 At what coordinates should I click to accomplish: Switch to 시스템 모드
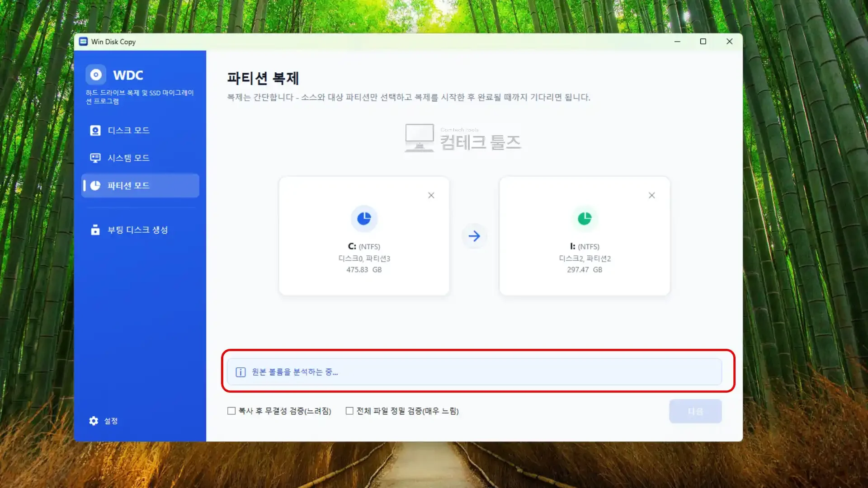140,158
